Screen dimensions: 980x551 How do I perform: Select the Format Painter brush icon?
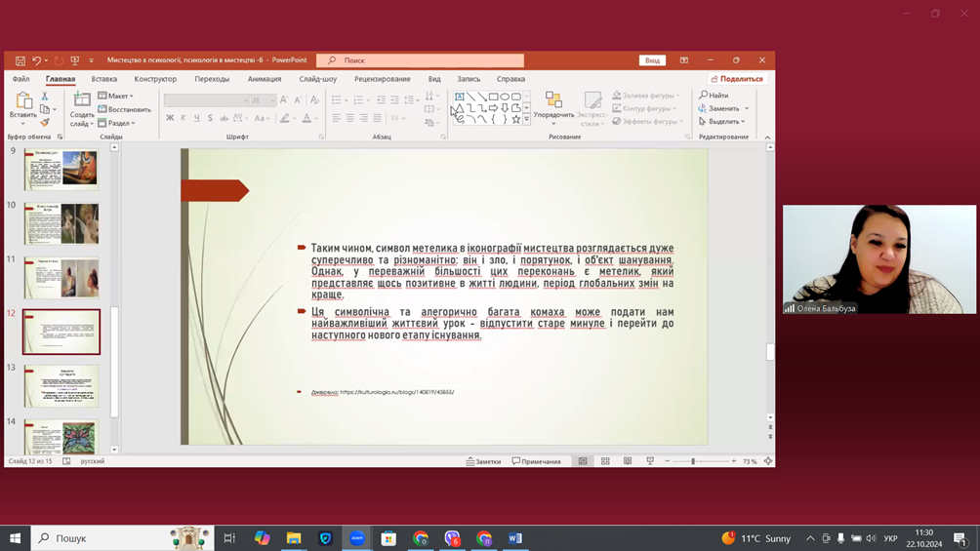click(45, 123)
